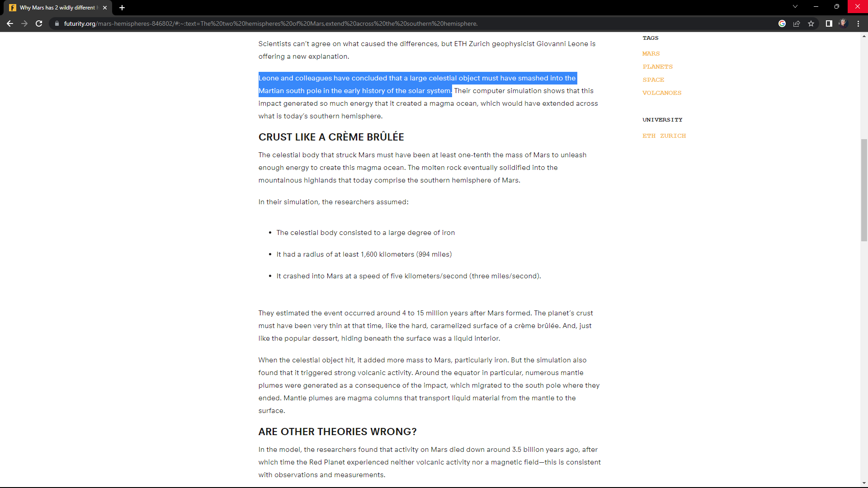This screenshot has height=488, width=868.
Task: Expand the tab search dropdown arrow
Action: tap(795, 7)
